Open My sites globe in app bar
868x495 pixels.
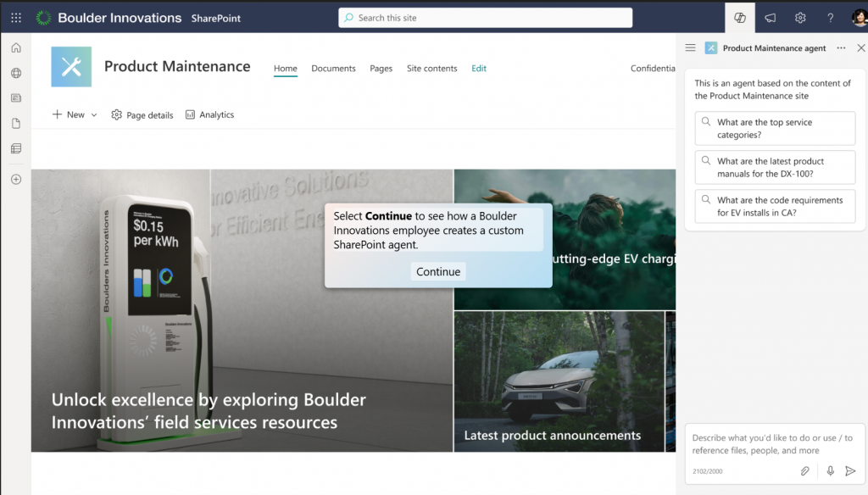(x=16, y=73)
